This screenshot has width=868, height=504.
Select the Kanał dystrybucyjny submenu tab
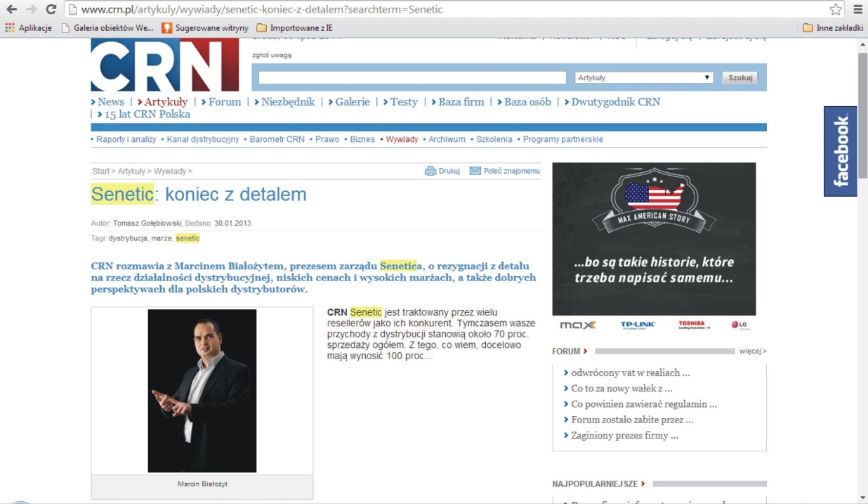(203, 139)
